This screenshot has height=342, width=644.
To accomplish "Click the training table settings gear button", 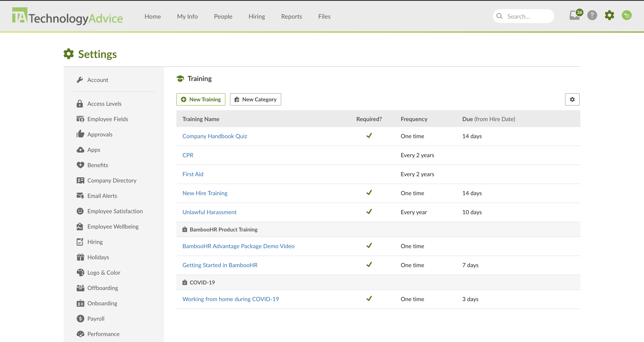I will 572,99.
